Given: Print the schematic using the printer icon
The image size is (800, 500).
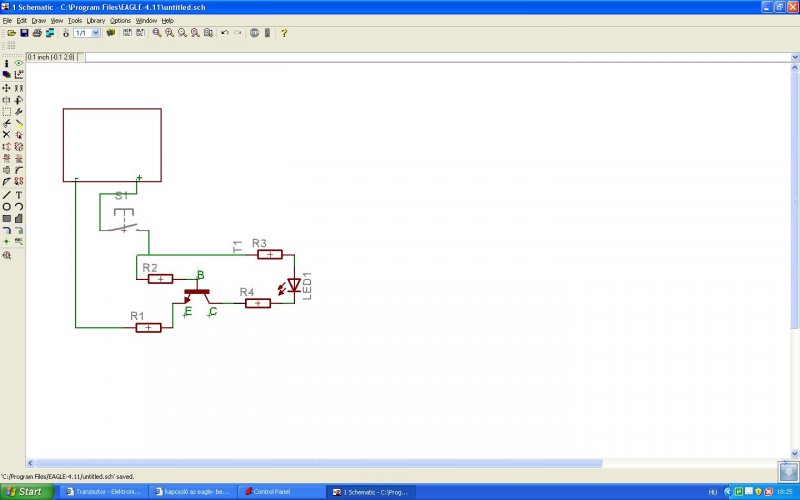Looking at the screenshot, I should click(37, 33).
